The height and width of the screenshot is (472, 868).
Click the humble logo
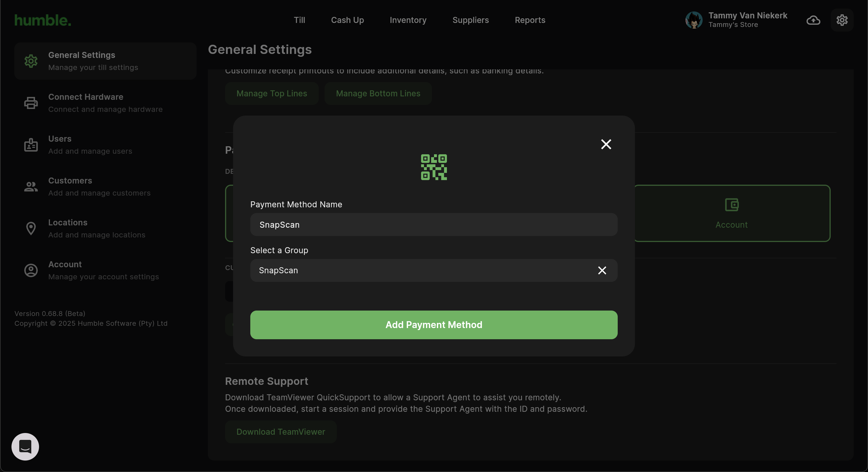point(43,20)
